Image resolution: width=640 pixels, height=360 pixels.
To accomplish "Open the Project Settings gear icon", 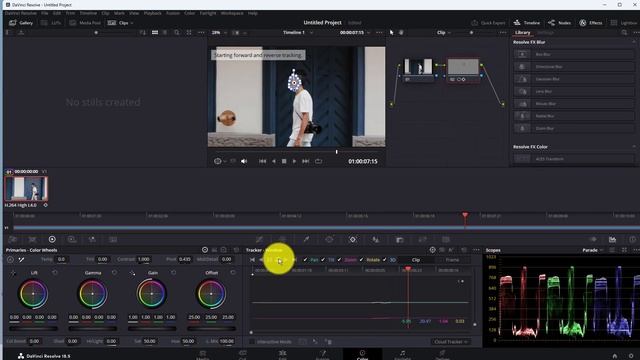I will 631,356.
